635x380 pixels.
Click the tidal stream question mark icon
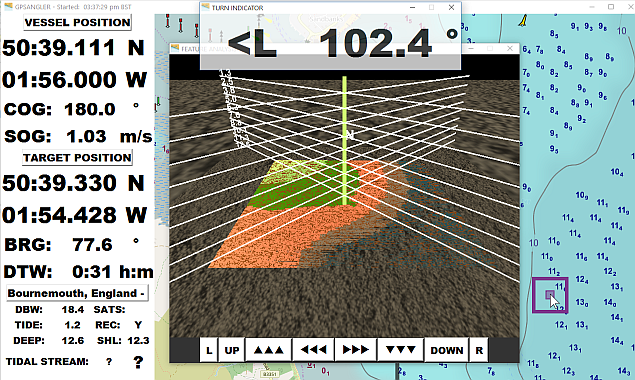coord(138,362)
